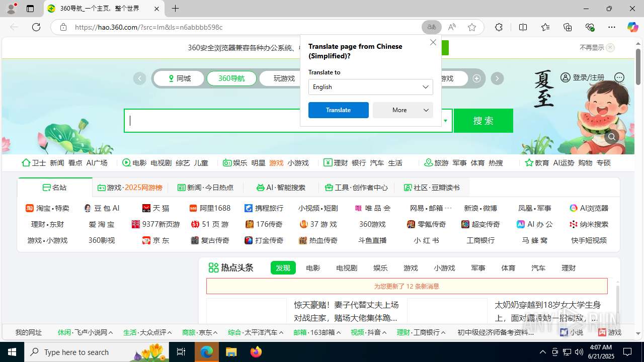Open the 淘宝·特卖 site link
This screenshot has height=362, width=644.
coord(47,208)
